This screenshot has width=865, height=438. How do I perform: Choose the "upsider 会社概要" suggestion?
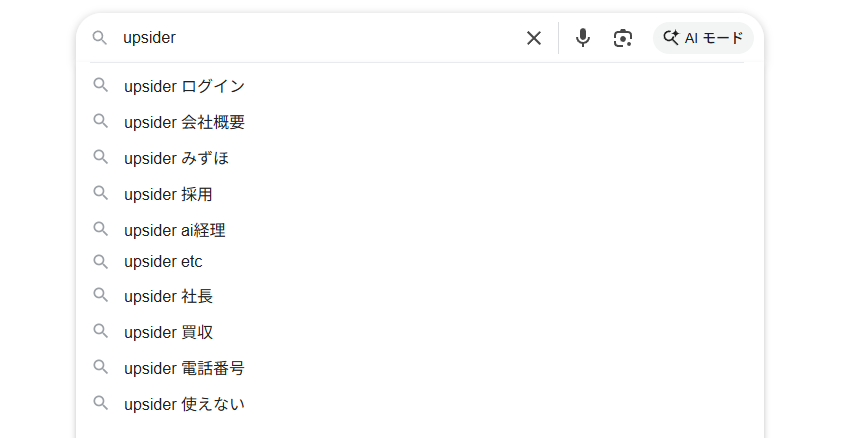pyautogui.click(x=184, y=122)
